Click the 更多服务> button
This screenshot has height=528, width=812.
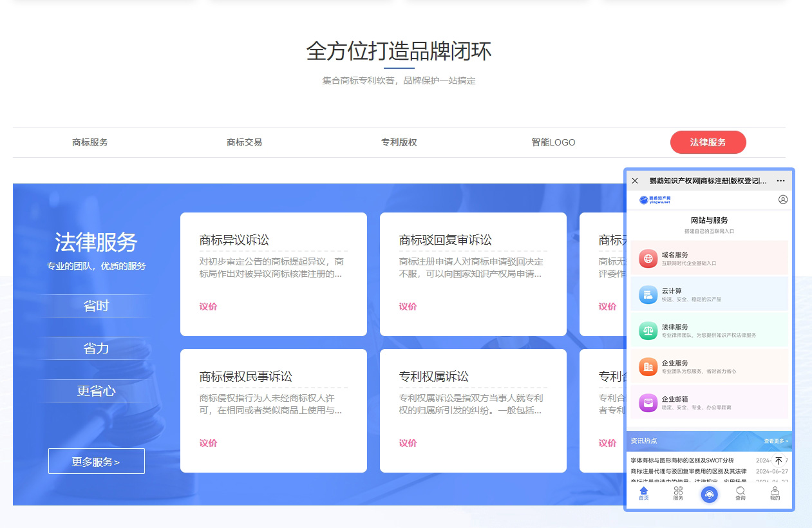pos(97,461)
